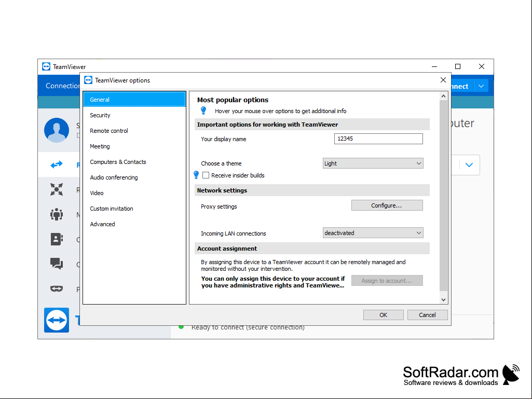532x399 pixels.
Task: Dismiss the dialog with Cancel button
Action: 428,315
